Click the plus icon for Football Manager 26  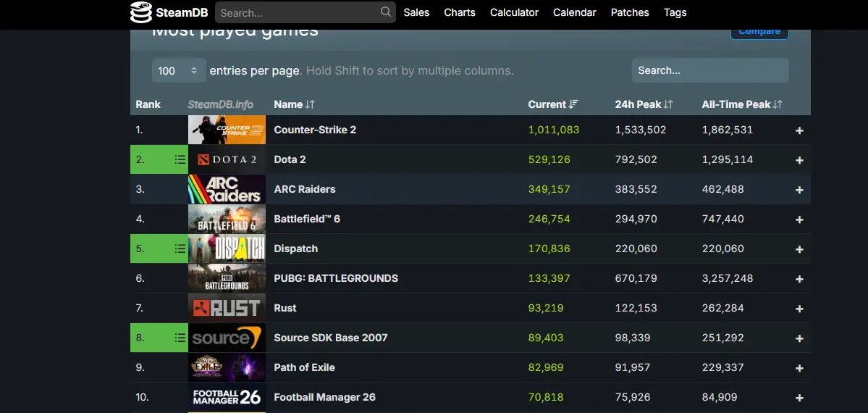point(799,398)
